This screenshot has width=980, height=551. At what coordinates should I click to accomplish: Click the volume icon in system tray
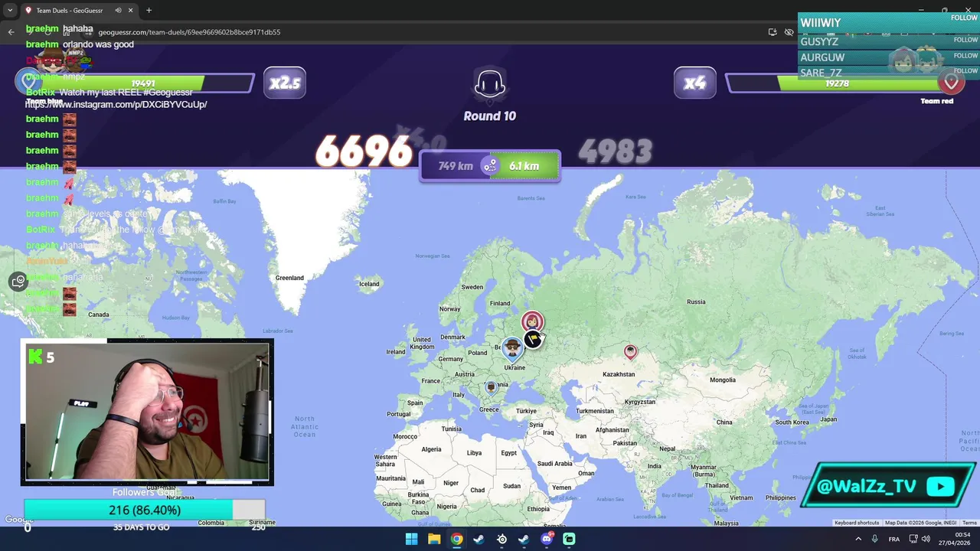926,539
